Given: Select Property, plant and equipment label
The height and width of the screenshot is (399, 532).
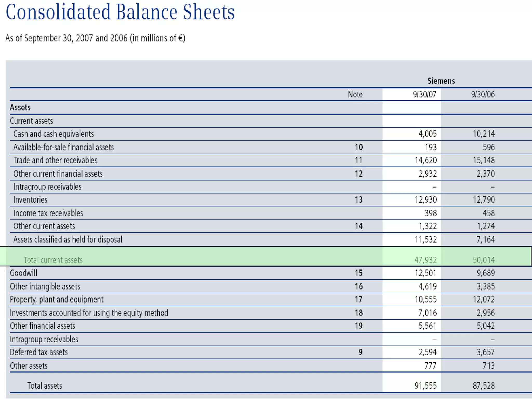Looking at the screenshot, I should [57, 300].
